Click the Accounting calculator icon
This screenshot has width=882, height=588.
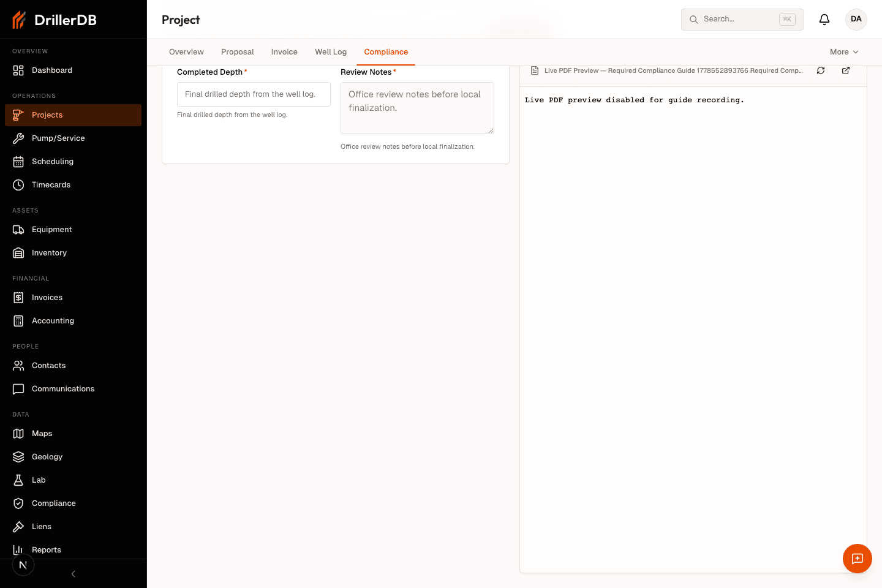[x=18, y=321]
